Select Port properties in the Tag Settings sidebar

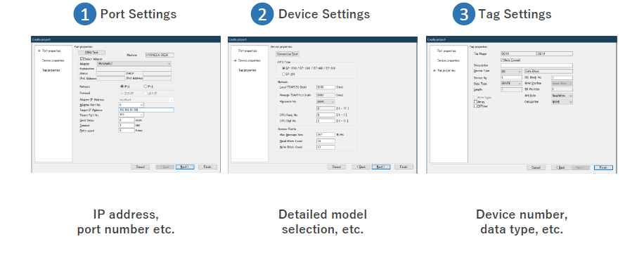(447, 51)
